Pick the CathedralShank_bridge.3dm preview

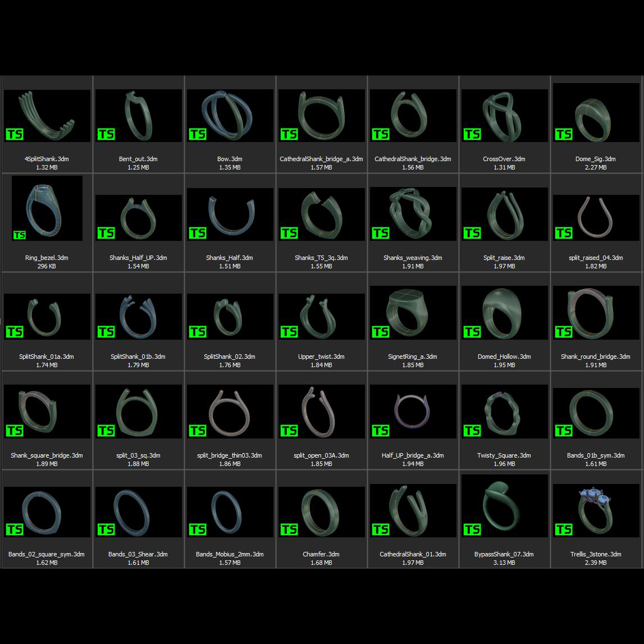point(413,116)
